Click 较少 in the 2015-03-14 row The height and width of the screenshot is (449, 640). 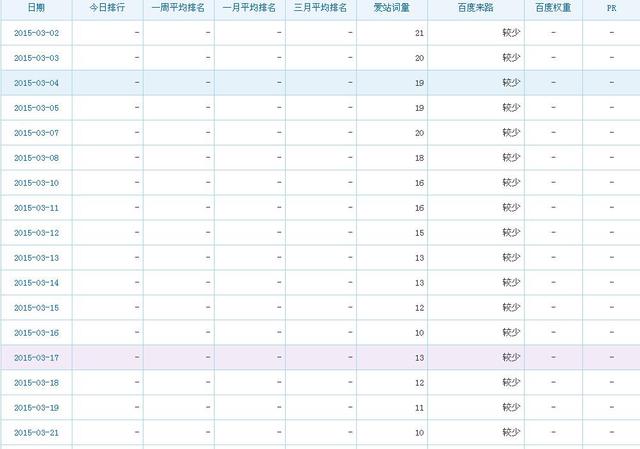click(x=511, y=282)
